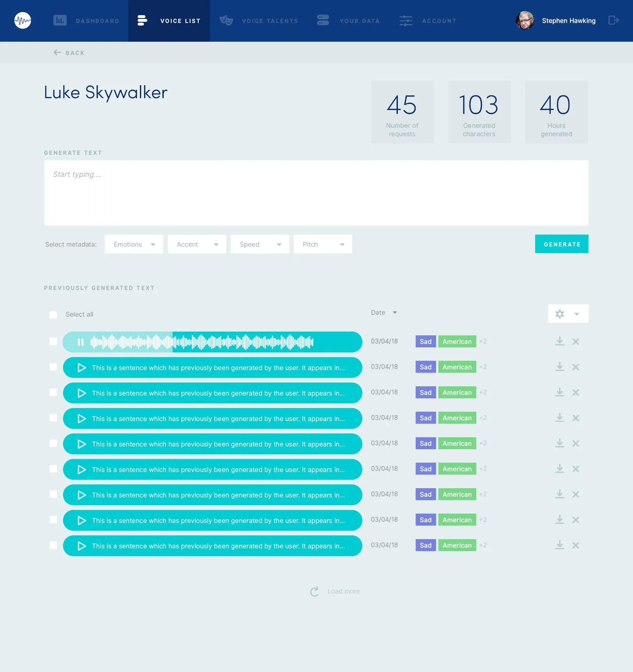The image size is (633, 672).
Task: Open the Pitch dropdown
Action: pos(323,244)
